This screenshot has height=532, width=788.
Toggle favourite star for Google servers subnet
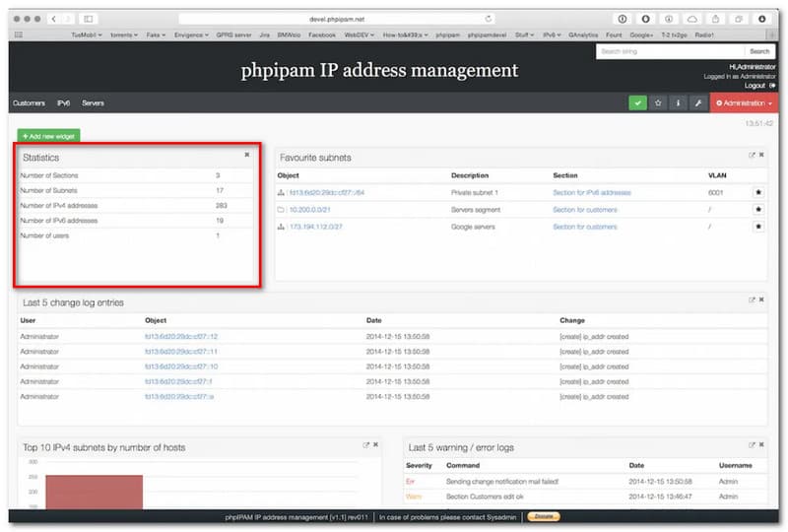click(758, 226)
